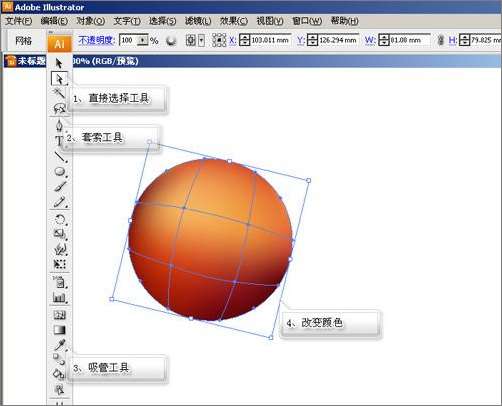The width and height of the screenshot is (502, 406).
Task: Select the Eyedropper tool
Action: (60, 345)
